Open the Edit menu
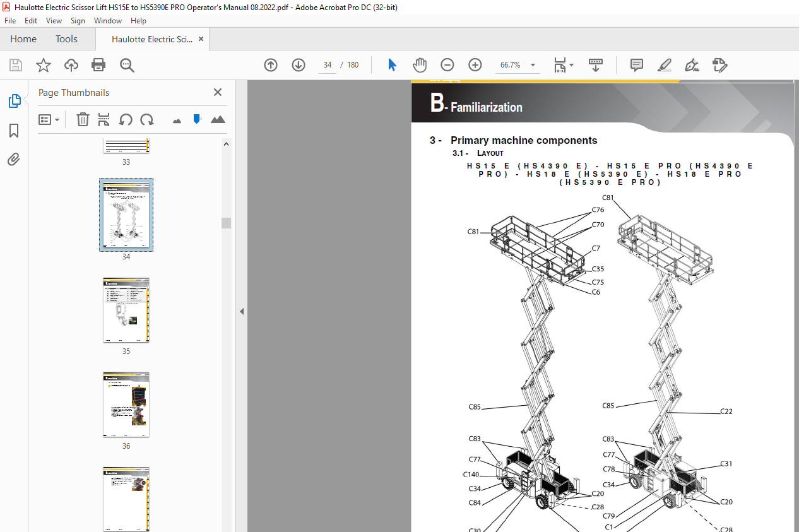 pos(31,21)
